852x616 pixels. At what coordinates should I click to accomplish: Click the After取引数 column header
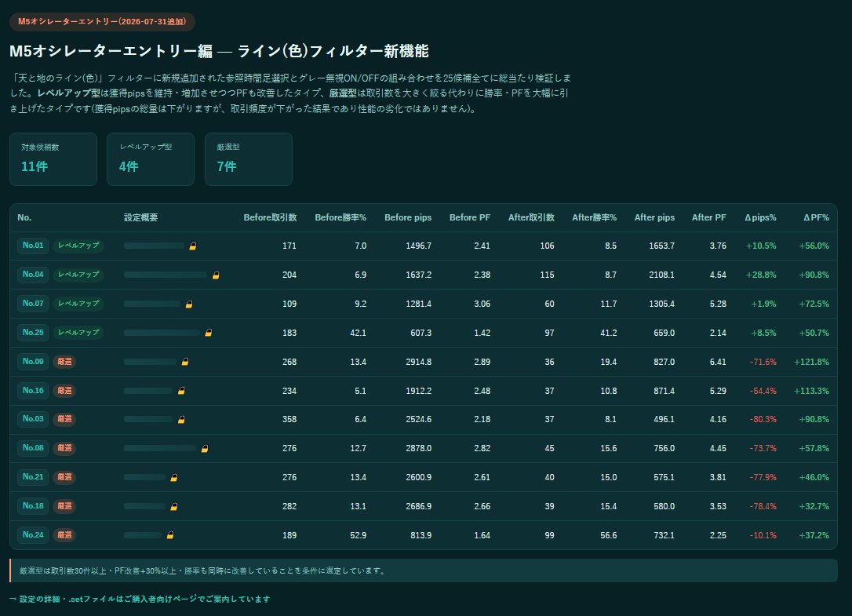(x=531, y=217)
